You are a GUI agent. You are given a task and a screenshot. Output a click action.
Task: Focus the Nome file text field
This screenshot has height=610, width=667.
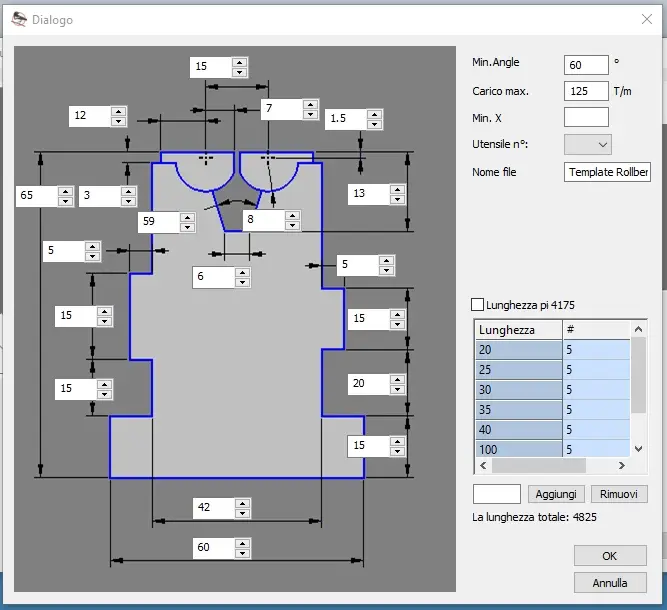click(607, 173)
